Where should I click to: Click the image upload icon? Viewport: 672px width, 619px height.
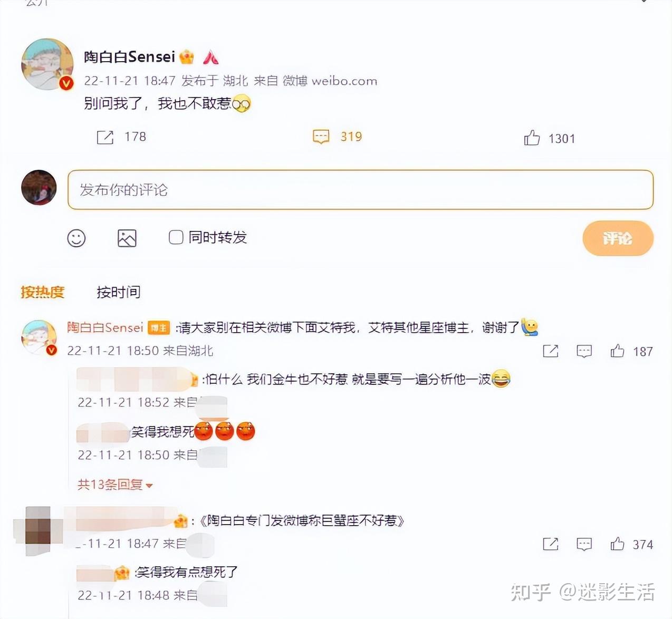coord(127,238)
